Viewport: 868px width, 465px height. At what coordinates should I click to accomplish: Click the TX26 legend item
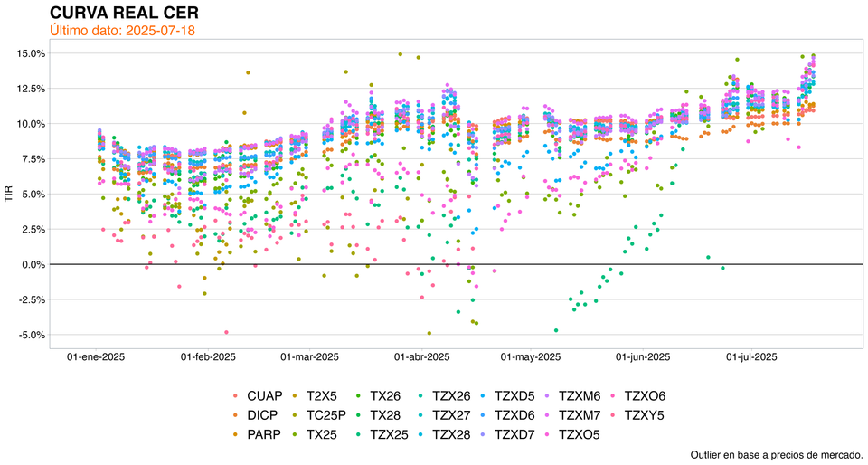(x=386, y=396)
